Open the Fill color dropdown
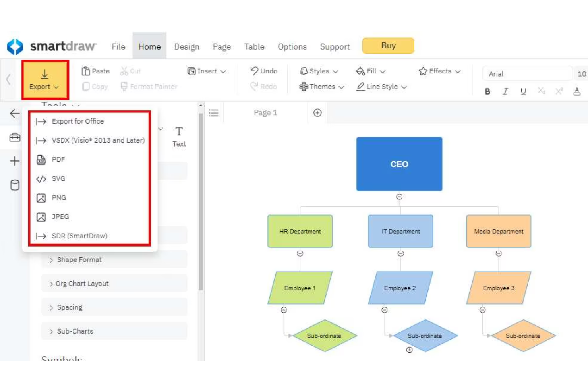 pos(371,71)
